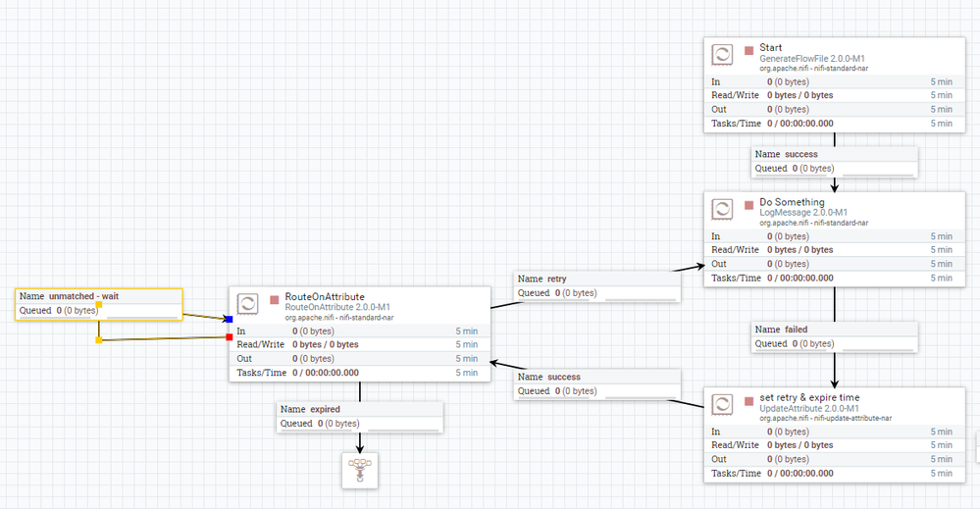Click Queued value on the retry connection
Viewport: 980px width, 509px height.
click(x=576, y=293)
